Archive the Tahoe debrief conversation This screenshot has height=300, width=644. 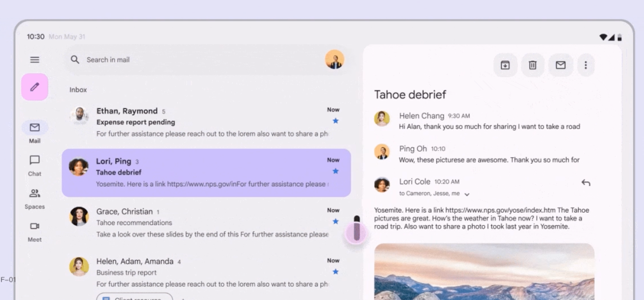(505, 65)
